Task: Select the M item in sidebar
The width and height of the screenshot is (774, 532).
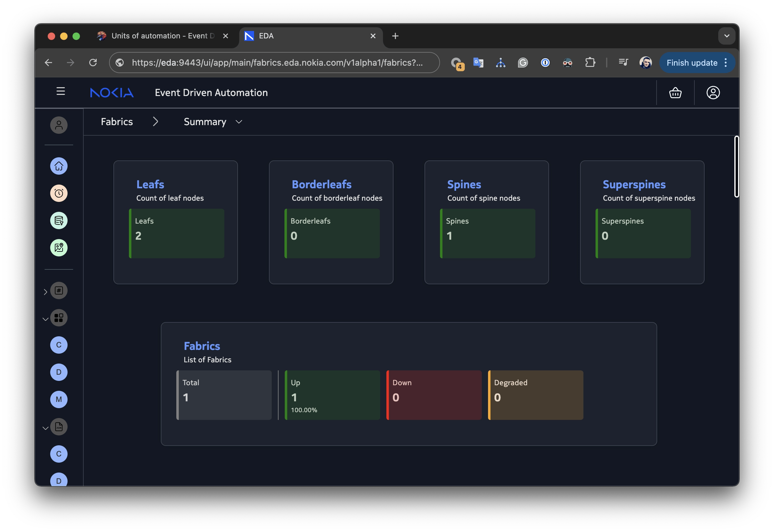Action: click(x=59, y=399)
